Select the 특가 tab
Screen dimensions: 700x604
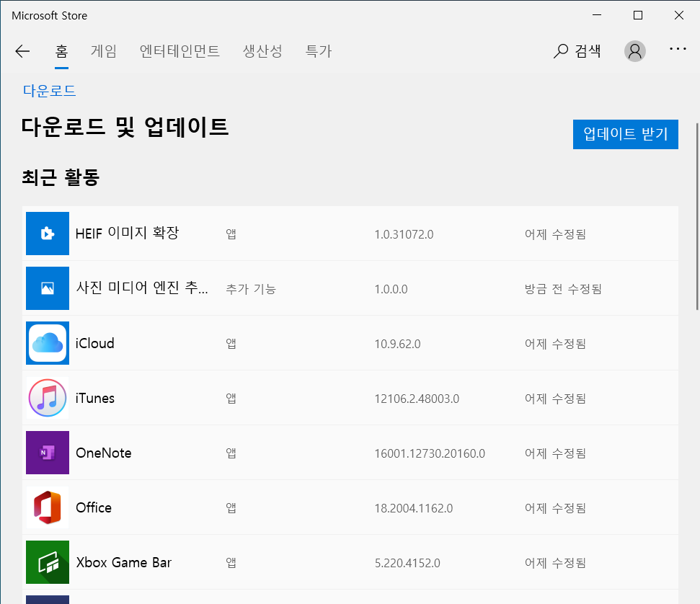(x=319, y=51)
